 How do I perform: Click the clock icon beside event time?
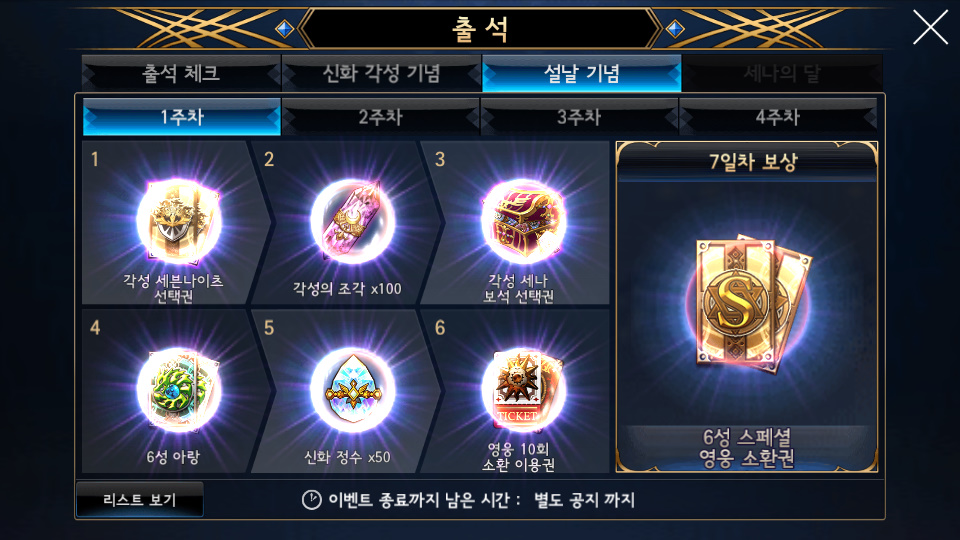tap(312, 500)
